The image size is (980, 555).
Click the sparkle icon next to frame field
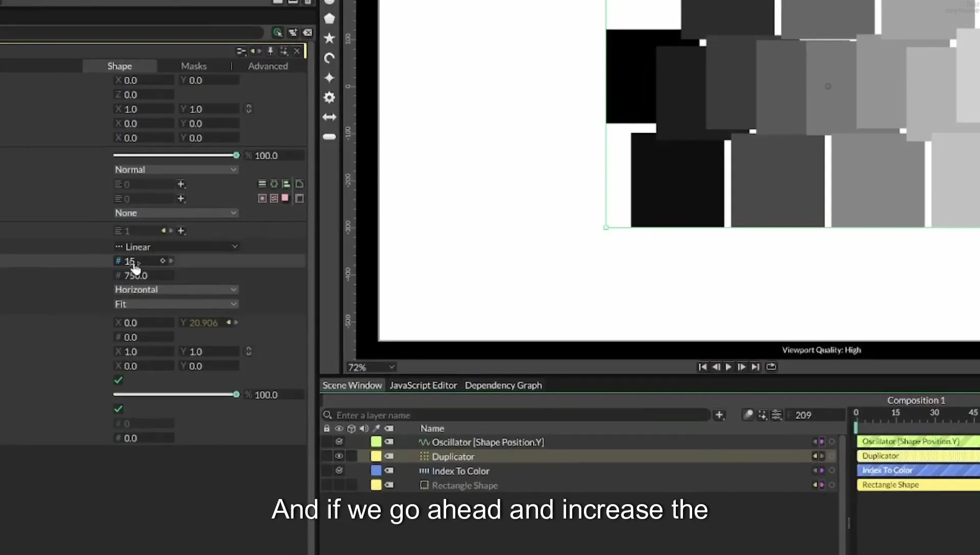(x=762, y=415)
